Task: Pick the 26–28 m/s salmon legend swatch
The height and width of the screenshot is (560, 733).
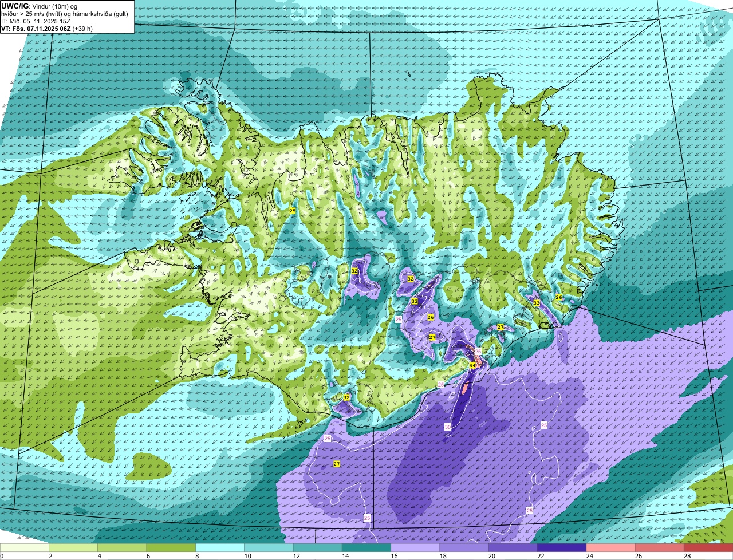Action: 660,548
